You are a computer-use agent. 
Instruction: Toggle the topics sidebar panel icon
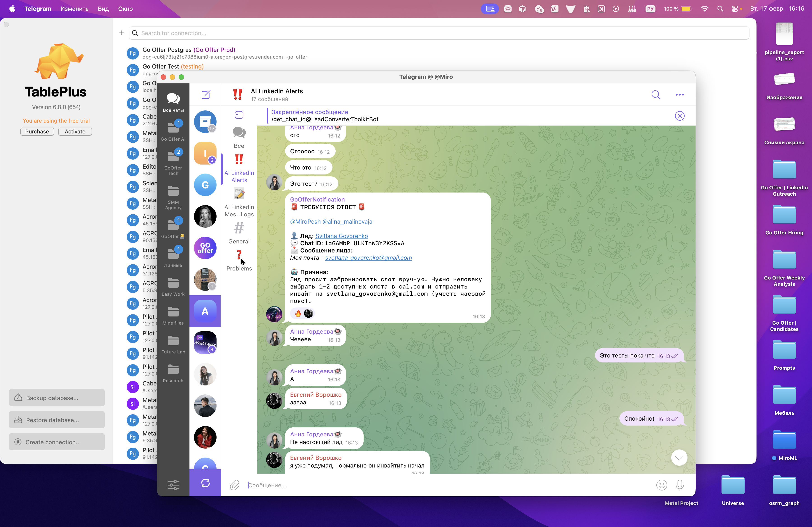[x=239, y=115]
